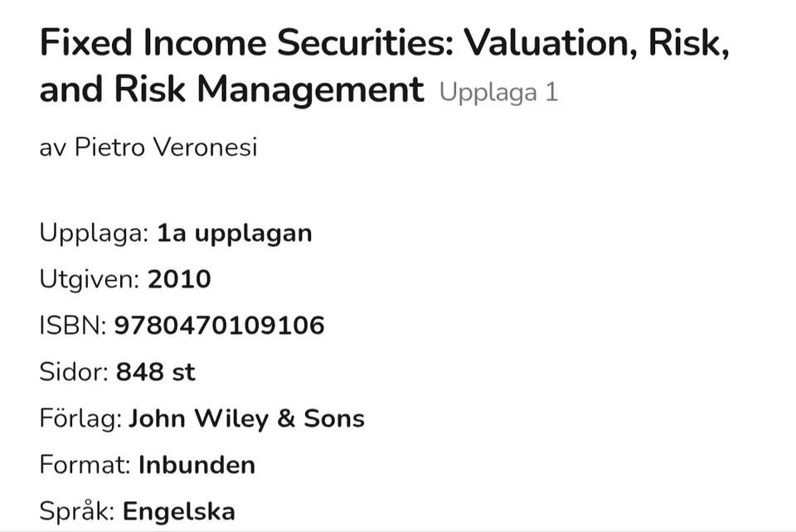Select the publication year 2010

click(179, 279)
